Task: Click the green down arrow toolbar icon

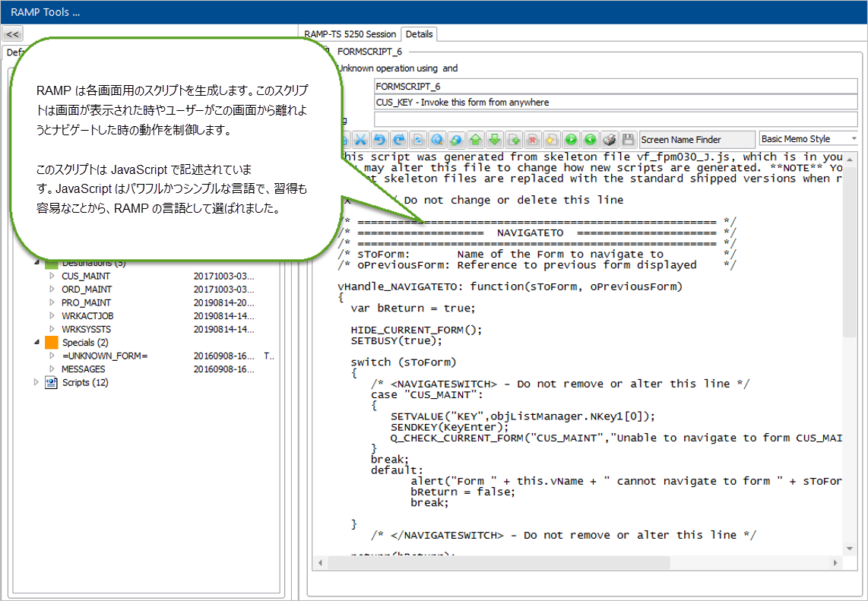Action: (494, 140)
